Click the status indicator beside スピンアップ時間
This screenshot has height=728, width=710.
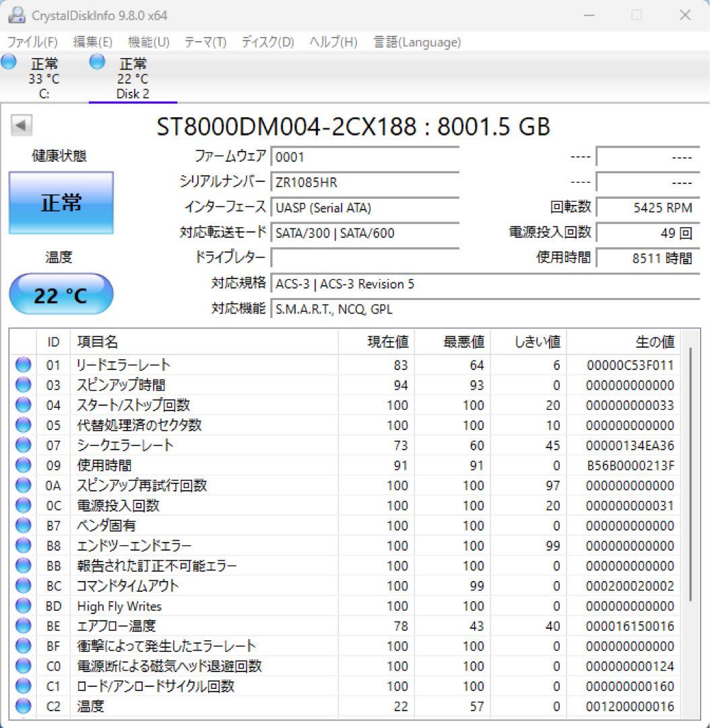23,385
